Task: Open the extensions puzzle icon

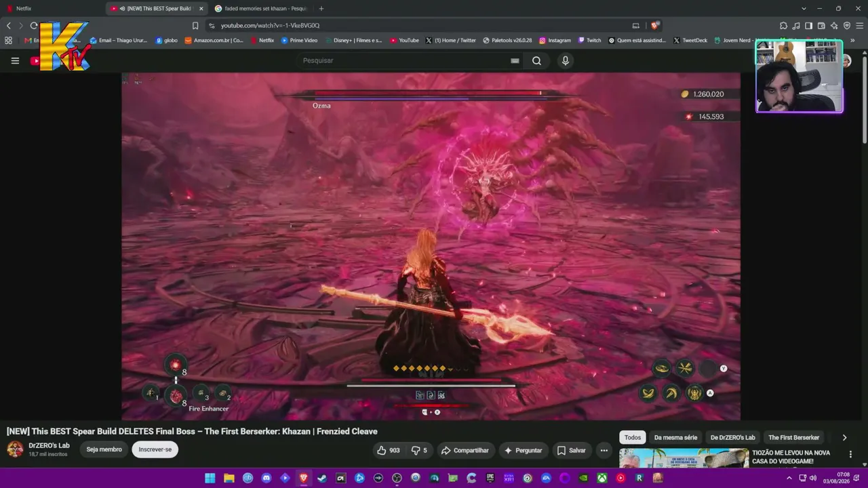Action: point(784,26)
